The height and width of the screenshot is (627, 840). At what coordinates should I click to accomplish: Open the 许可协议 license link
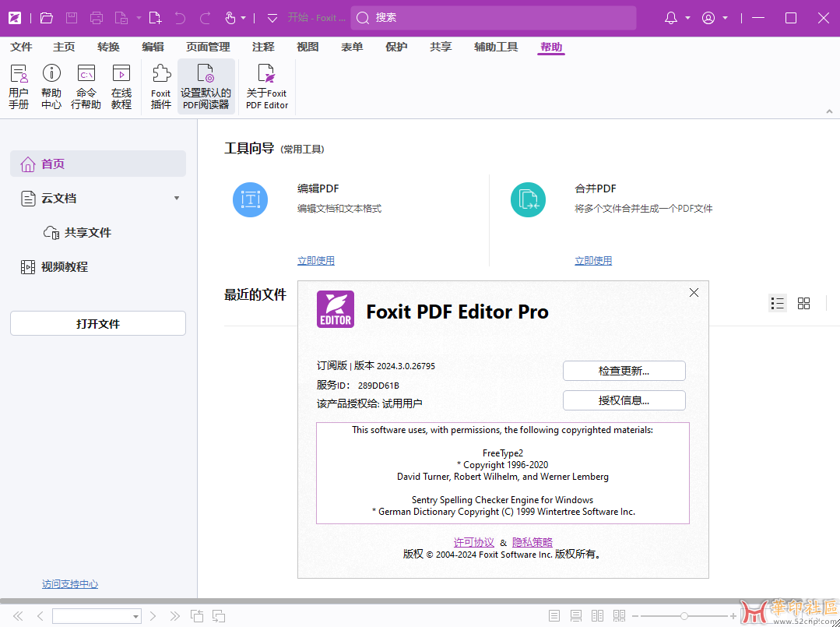pos(473,542)
